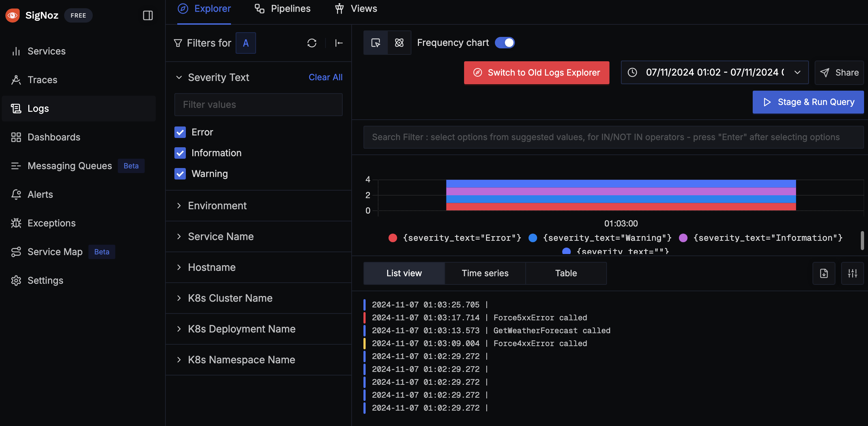This screenshot has width=868, height=426.
Task: Switch to ClickHouse query mode icon
Action: (399, 43)
